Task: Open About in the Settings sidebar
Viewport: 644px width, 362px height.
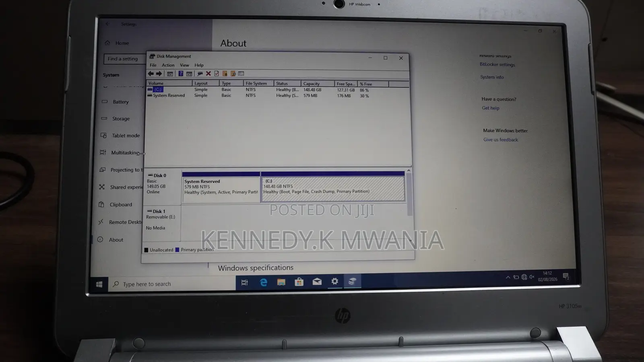Action: point(111,240)
